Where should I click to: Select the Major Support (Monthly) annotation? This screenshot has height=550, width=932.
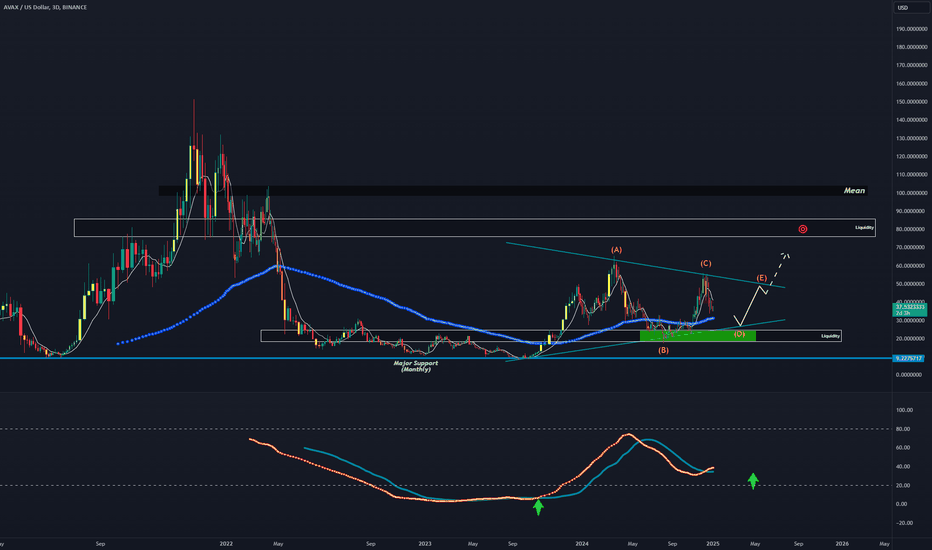click(x=415, y=366)
